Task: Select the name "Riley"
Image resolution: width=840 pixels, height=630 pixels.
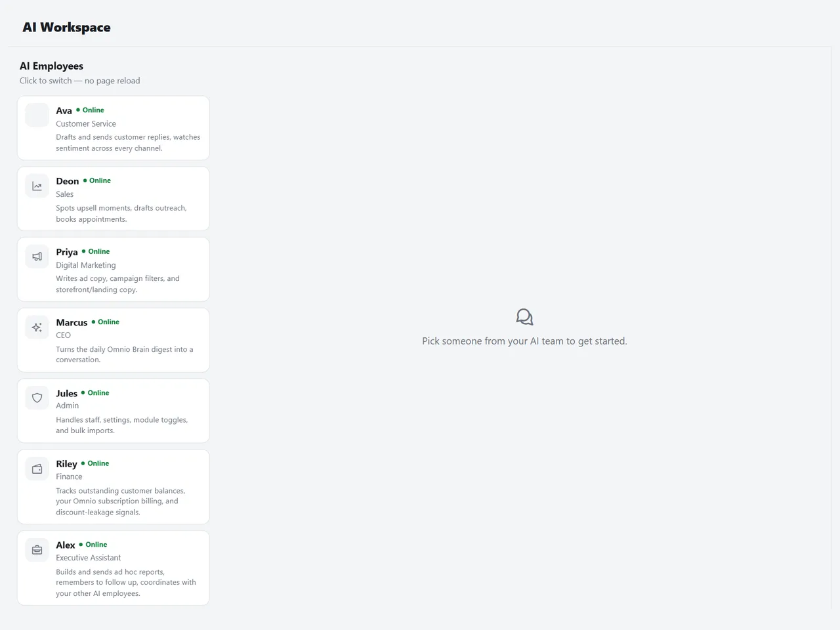Action: click(66, 464)
